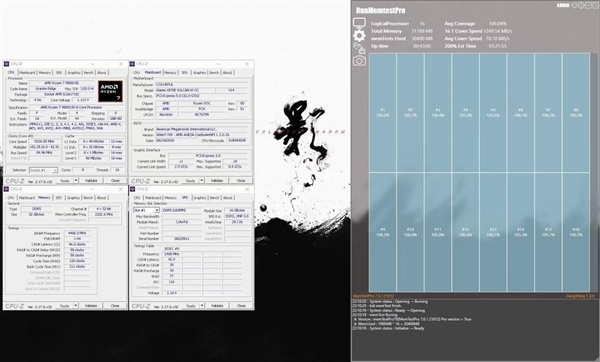Switch to CPU tab in Memory-tab window
Viewport: 600px width, 362px height.
[x=11, y=197]
